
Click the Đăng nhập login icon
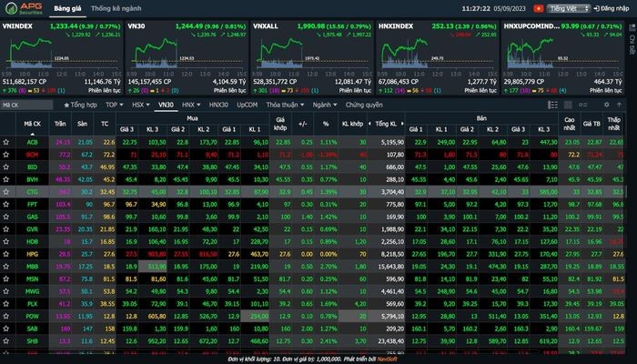click(598, 7)
